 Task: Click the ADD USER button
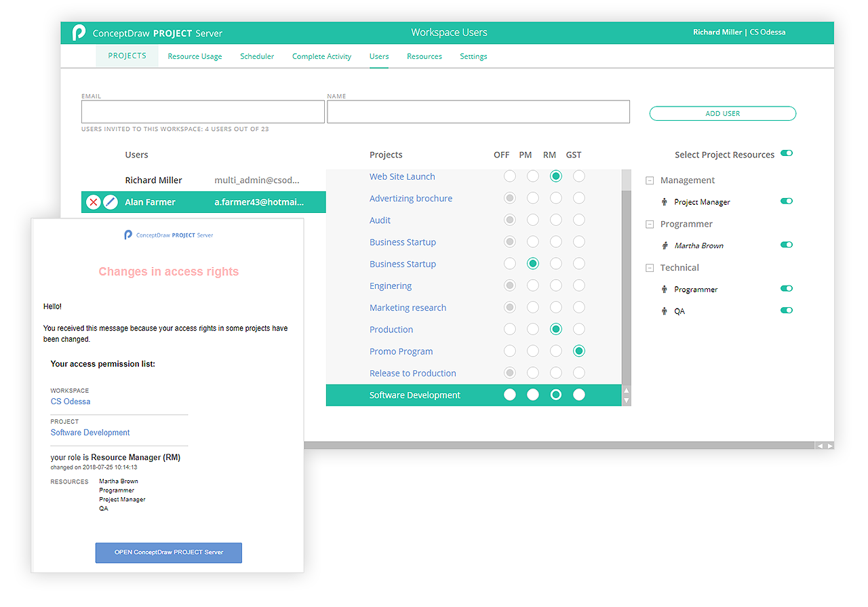(723, 113)
